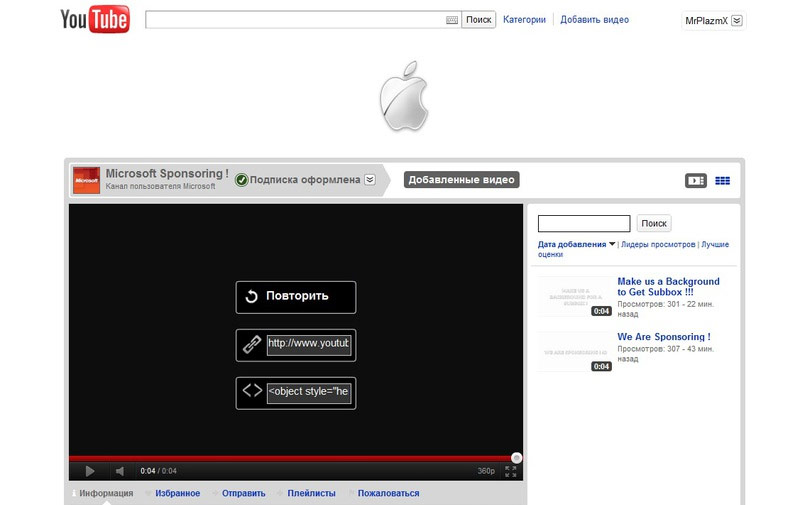Select the Добавленные видео tab
Viewport: 800px width, 505px height.
461,180
